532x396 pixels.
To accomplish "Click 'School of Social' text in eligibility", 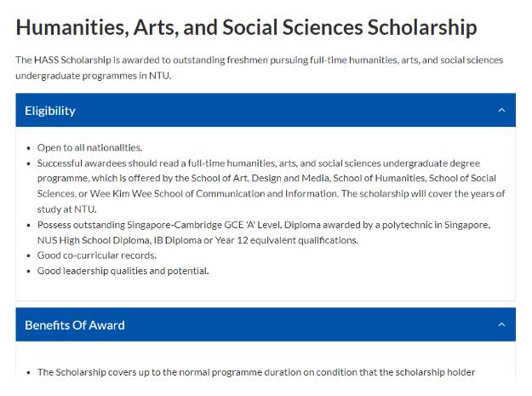I will coord(462,178).
